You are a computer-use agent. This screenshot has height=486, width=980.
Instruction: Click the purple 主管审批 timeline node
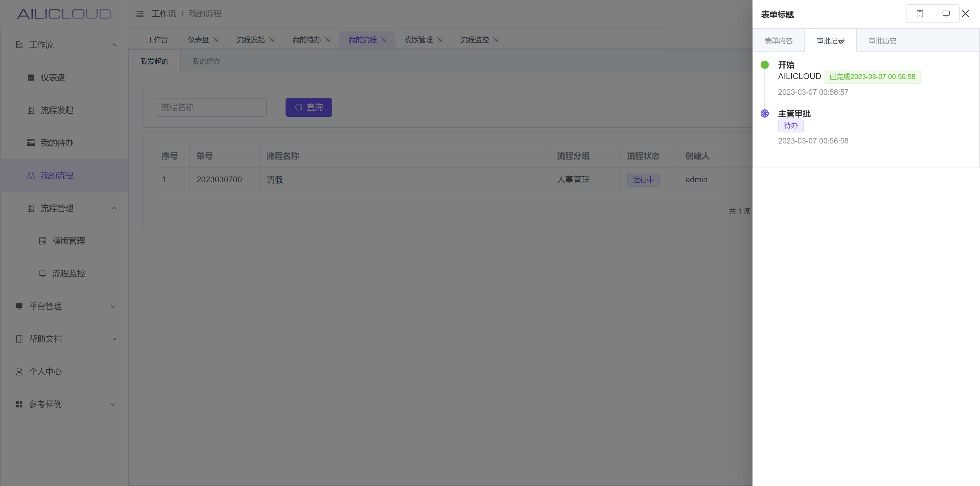click(x=765, y=113)
